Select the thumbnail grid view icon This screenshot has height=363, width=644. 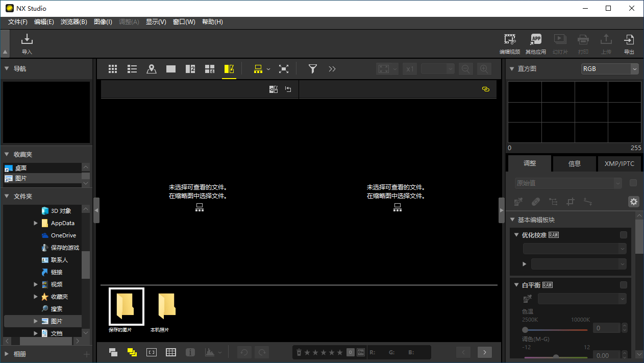click(113, 68)
